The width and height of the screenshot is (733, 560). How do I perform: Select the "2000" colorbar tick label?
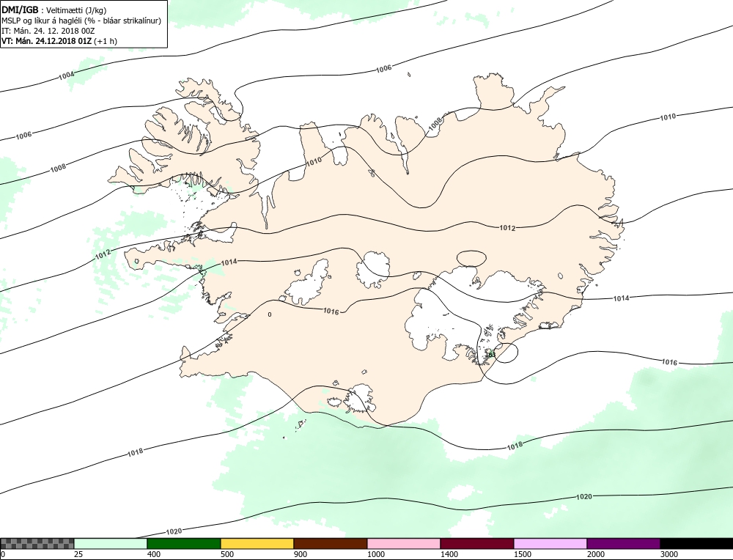[596, 554]
